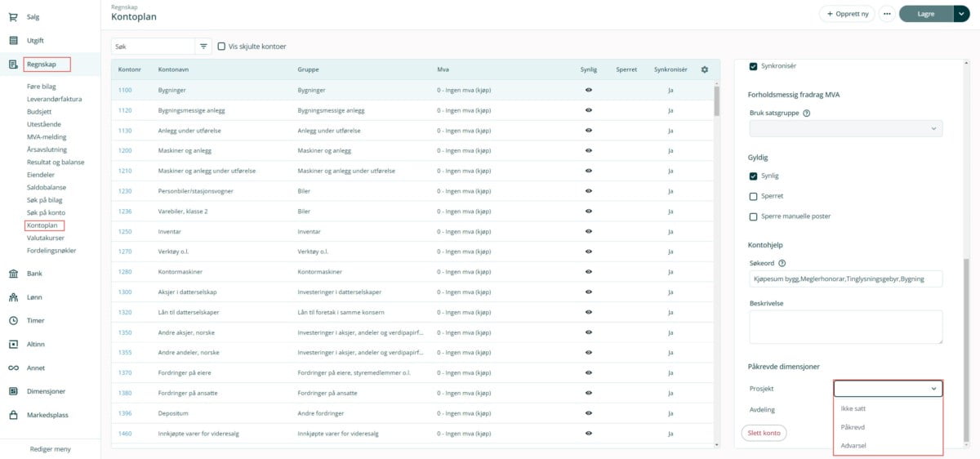
Task: Open the Lagre button dropdown arrow
Action: pyautogui.click(x=961, y=14)
